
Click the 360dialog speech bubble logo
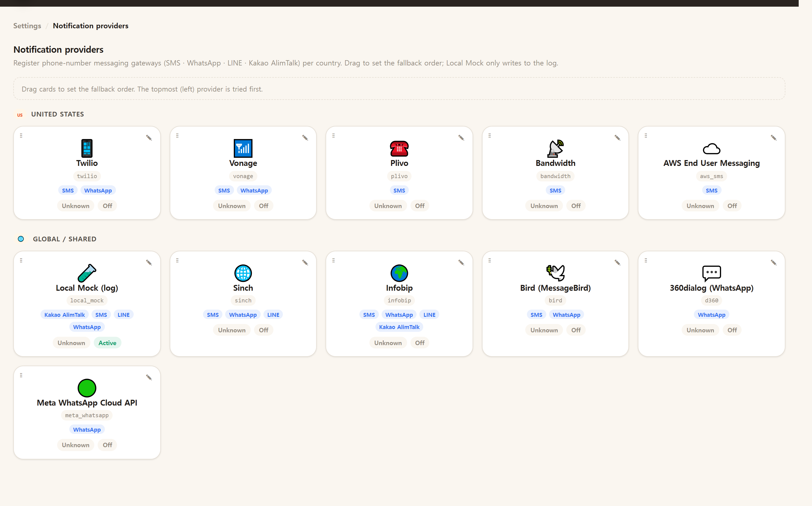[x=712, y=274]
